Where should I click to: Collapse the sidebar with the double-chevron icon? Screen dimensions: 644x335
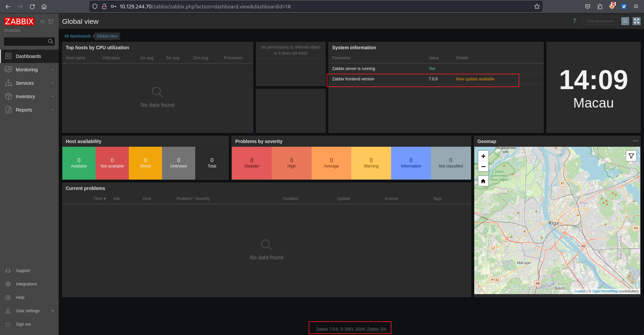coord(43,21)
